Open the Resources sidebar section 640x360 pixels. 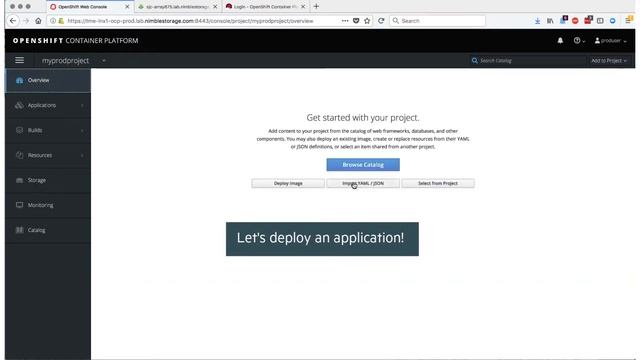48,155
